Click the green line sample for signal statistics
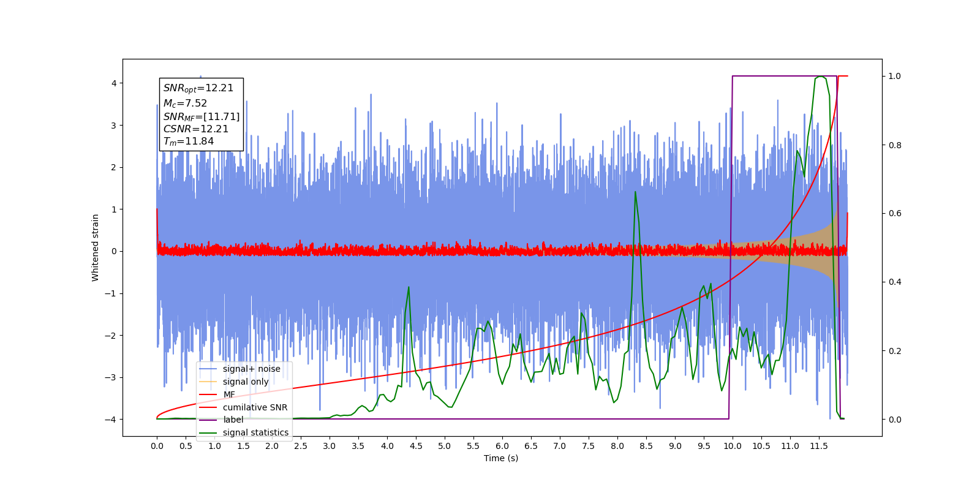Viewport: 980px width, 490px height. [x=208, y=433]
